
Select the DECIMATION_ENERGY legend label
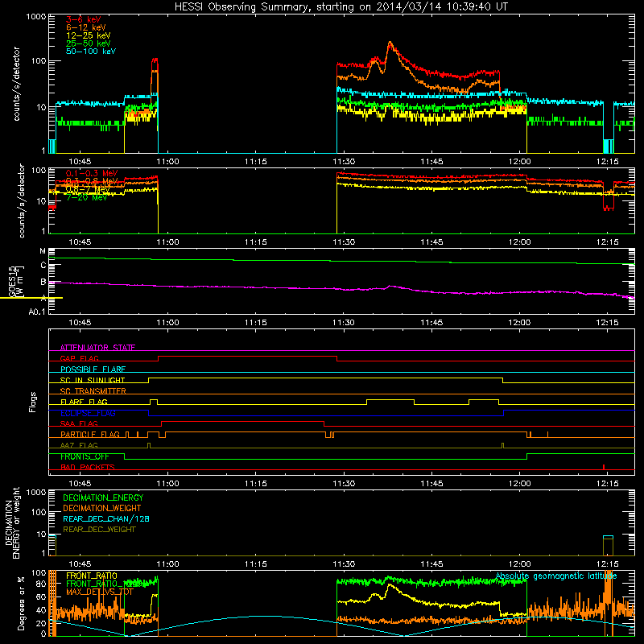(x=103, y=497)
